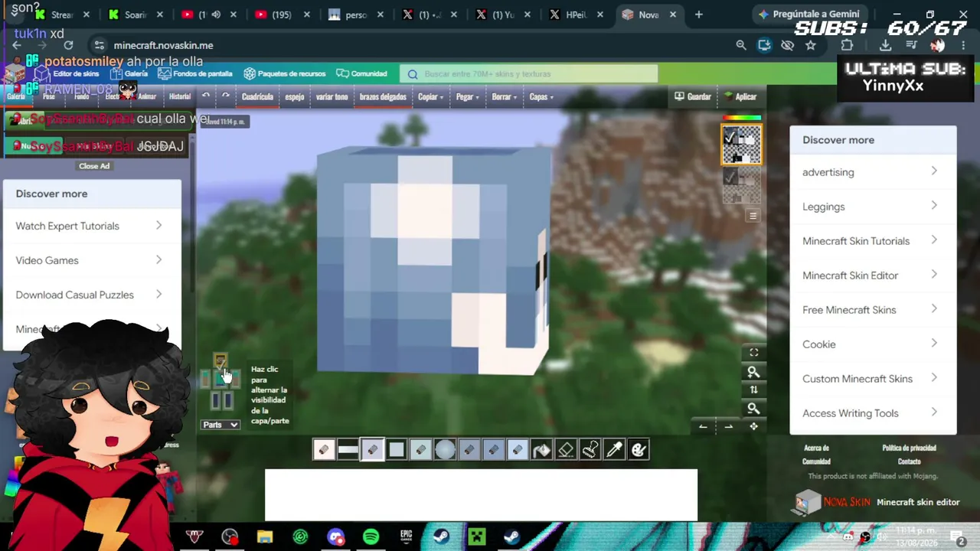Click the Guardar button
This screenshot has height=551, width=980.
pos(692,96)
